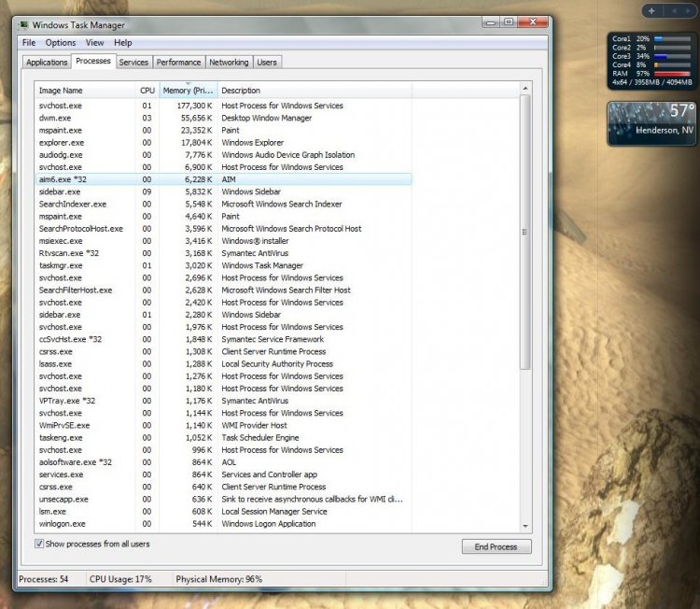Click the process list vertical scrollbar thumb

(525, 232)
